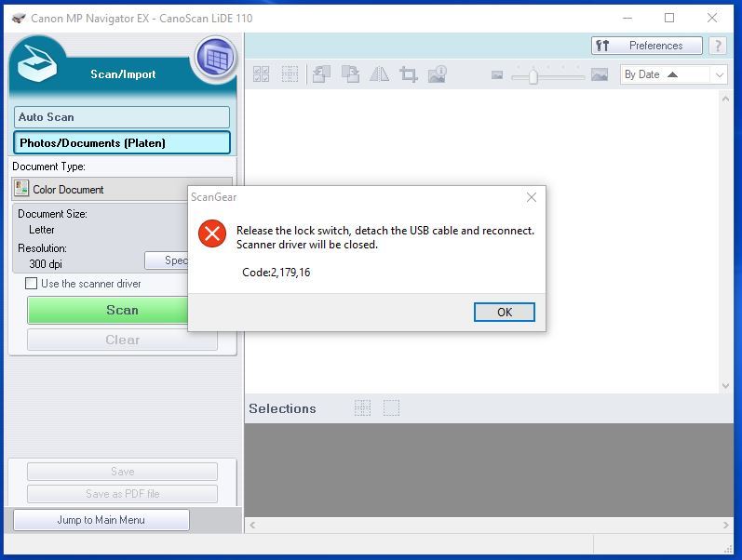
Task: Click the Letter document size value
Action: pos(42,230)
